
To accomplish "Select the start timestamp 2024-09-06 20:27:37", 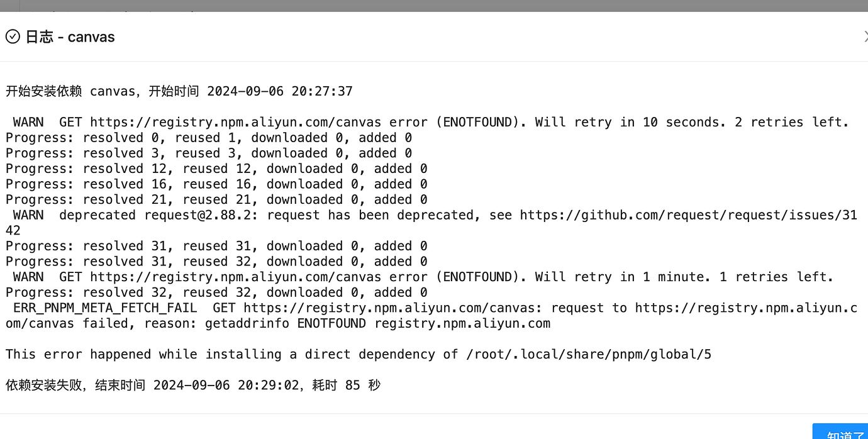I will [x=280, y=91].
